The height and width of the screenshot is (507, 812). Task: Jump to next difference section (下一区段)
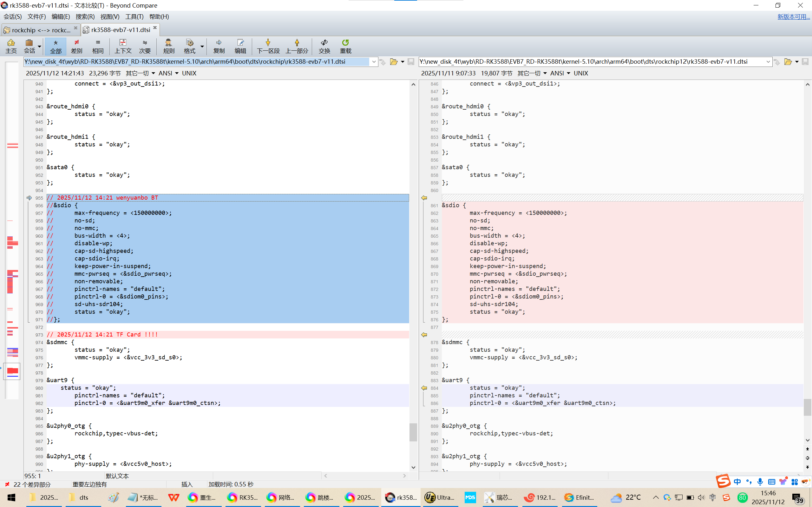[268, 46]
